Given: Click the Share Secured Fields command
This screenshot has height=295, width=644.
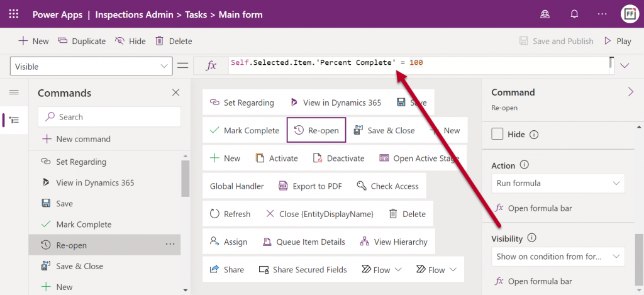Looking at the screenshot, I should click(x=303, y=270).
